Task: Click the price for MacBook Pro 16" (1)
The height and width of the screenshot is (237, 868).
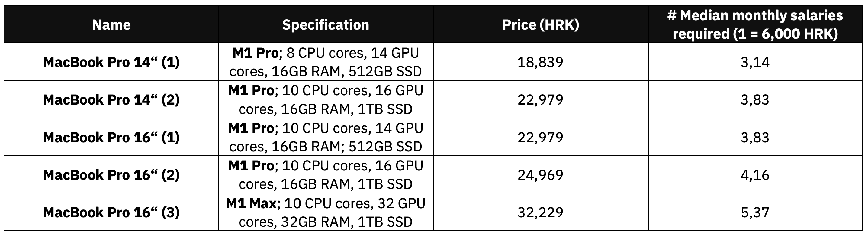Action: (x=541, y=137)
